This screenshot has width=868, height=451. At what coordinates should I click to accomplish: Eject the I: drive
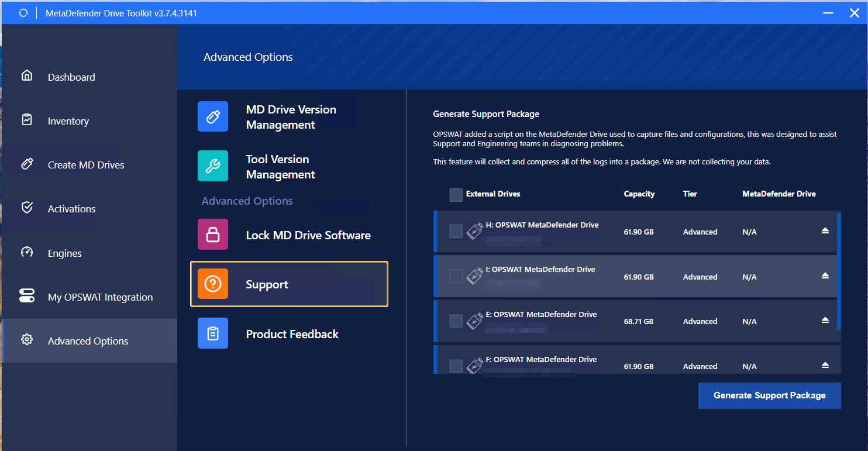point(825,276)
